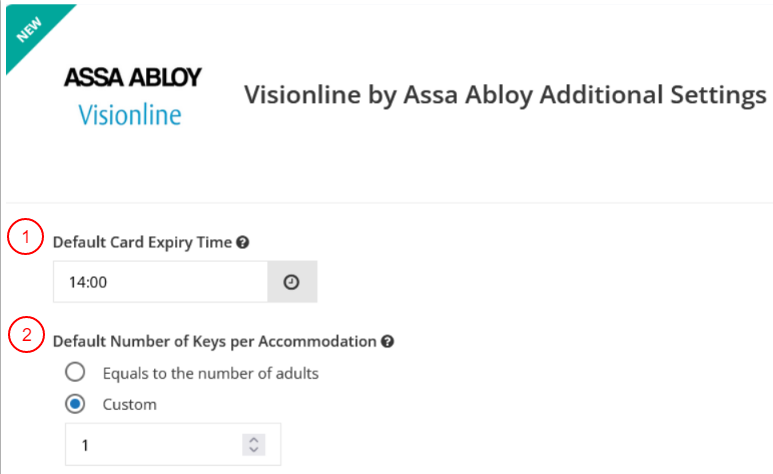The image size is (773, 474).
Task: Click the spinner arrows in keys field
Action: click(254, 445)
